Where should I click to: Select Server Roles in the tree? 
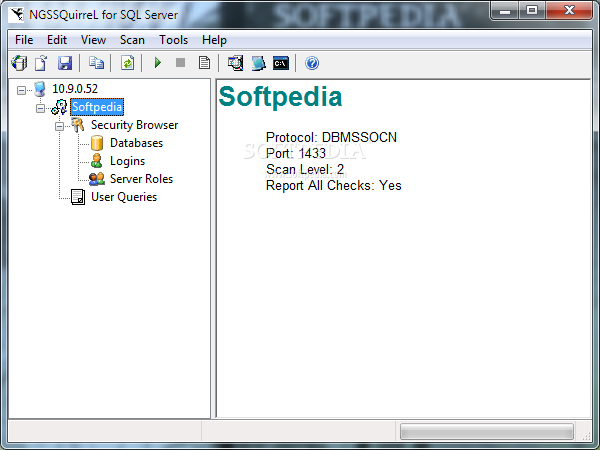(142, 179)
